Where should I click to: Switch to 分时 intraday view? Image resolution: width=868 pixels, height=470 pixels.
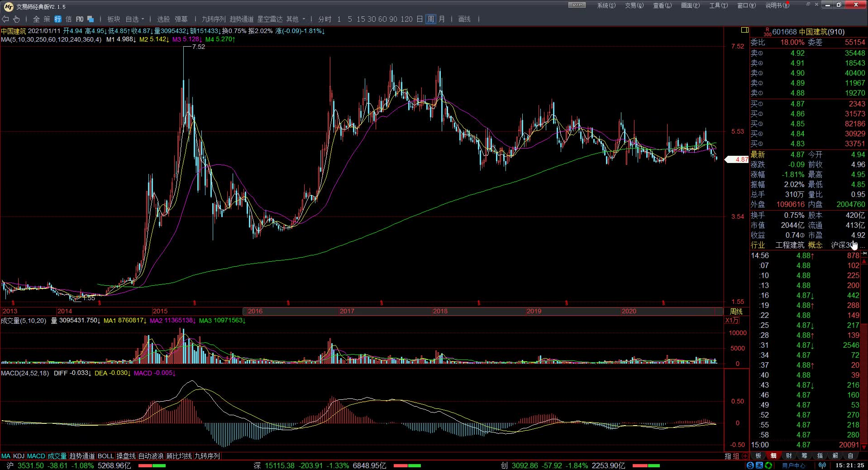coord(324,19)
